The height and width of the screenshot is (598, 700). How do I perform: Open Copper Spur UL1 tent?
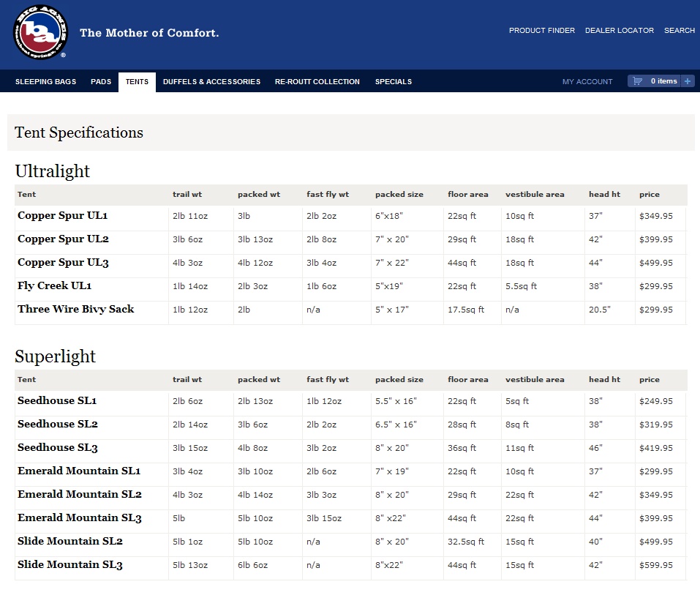click(62, 216)
